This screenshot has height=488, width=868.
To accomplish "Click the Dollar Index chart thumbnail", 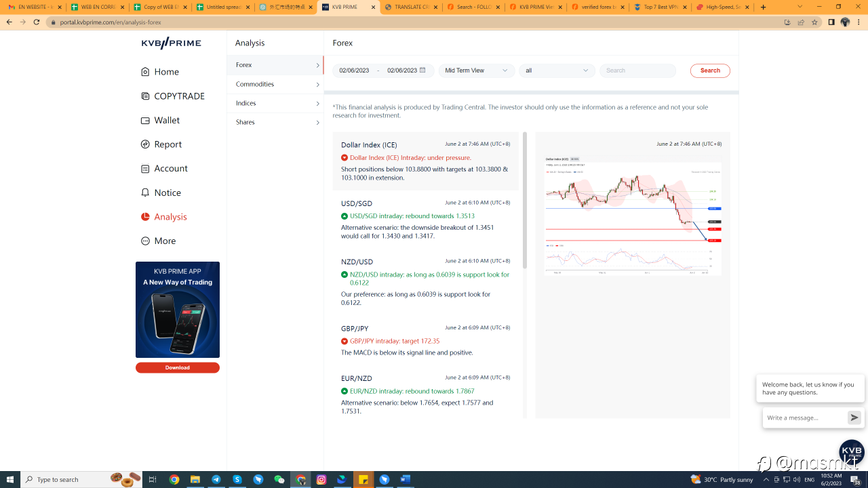I will pos(633,216).
